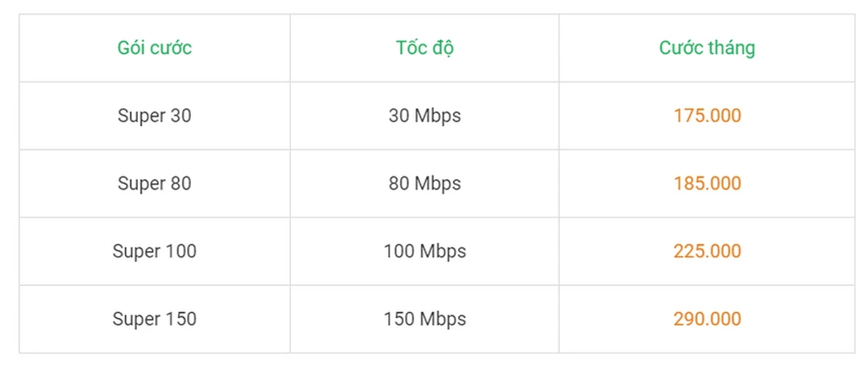The width and height of the screenshot is (868, 365).
Task: Select the Super 100 package name
Action: pyautogui.click(x=155, y=251)
